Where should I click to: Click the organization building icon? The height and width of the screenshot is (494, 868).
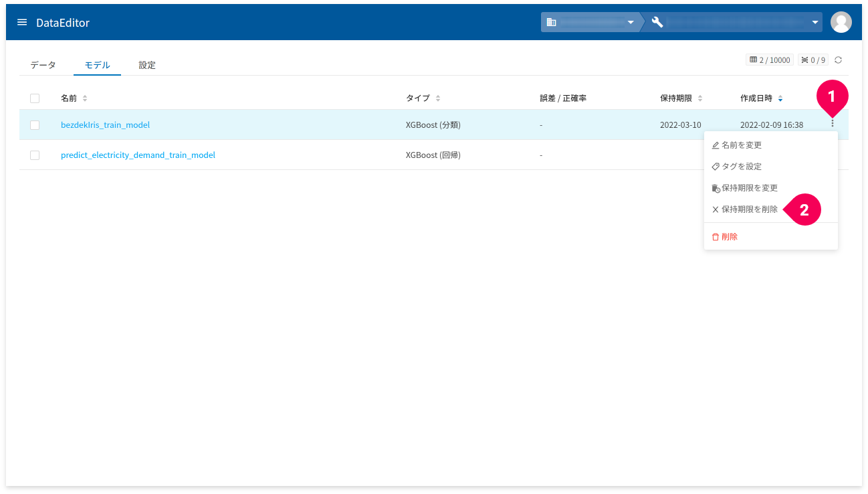click(551, 22)
